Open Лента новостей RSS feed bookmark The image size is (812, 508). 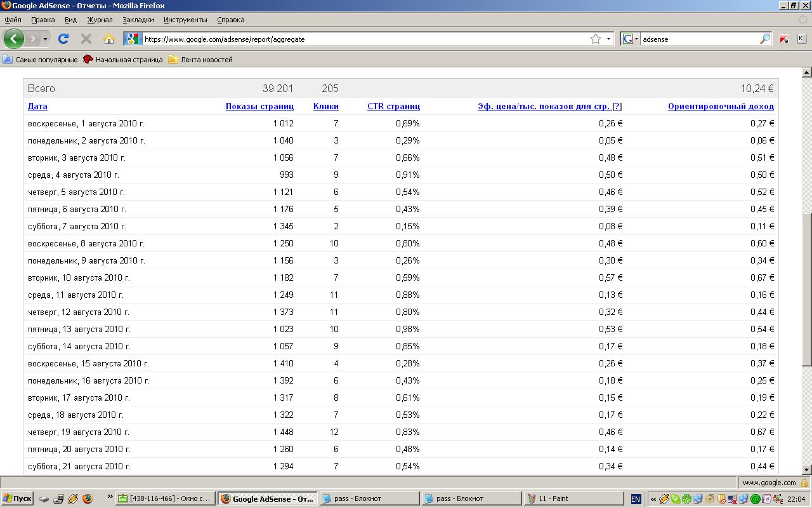tap(200, 60)
